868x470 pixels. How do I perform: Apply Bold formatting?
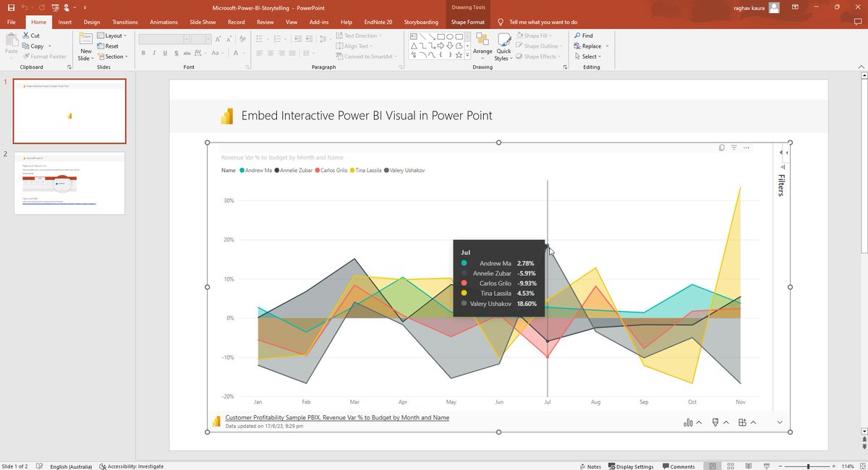click(x=143, y=53)
